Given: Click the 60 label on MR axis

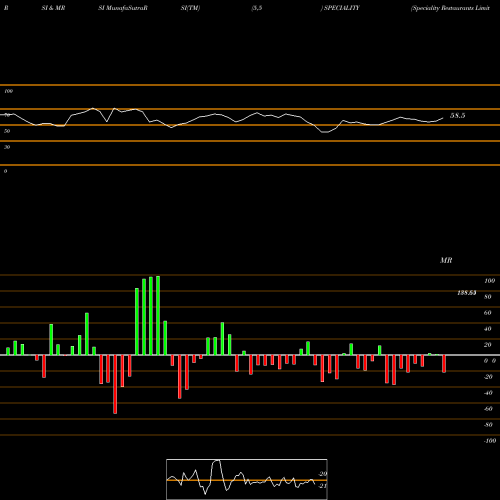Looking at the screenshot, I should [x=488, y=313].
